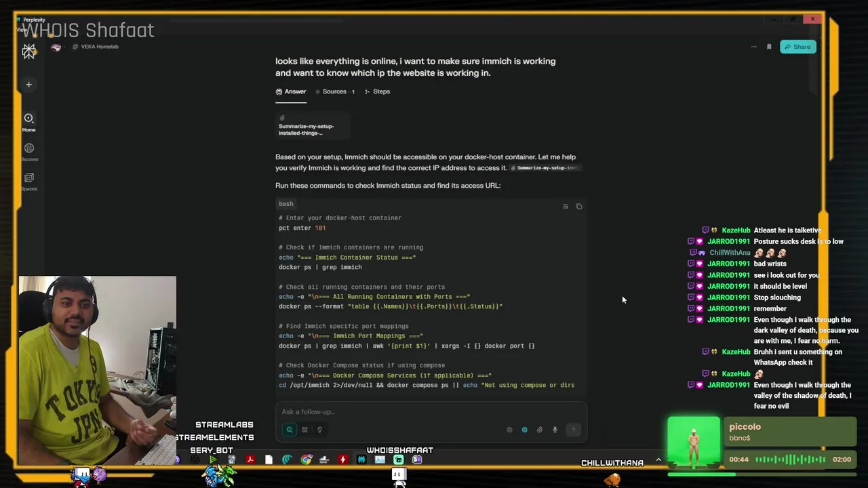Switch to the Steps tab

tap(377, 91)
